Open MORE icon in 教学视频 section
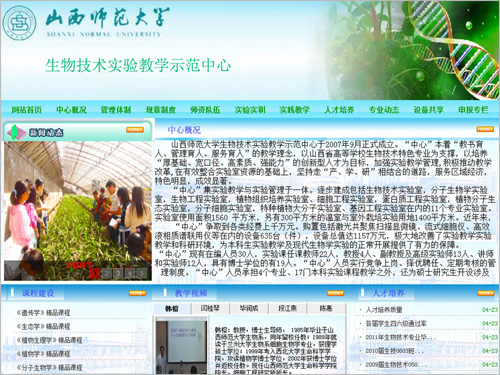 335,293
